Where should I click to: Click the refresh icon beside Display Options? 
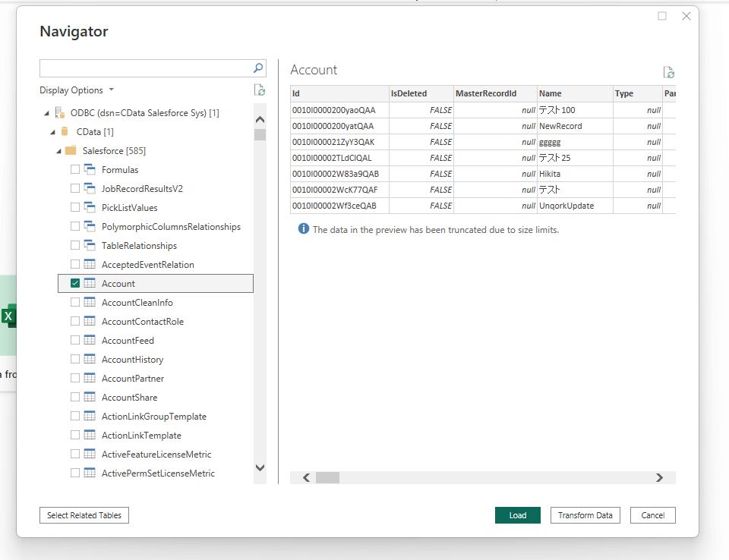[260, 90]
